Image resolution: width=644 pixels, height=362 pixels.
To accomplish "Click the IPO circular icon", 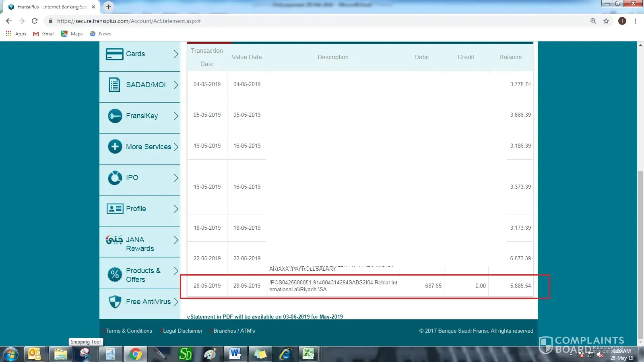I will tap(115, 178).
